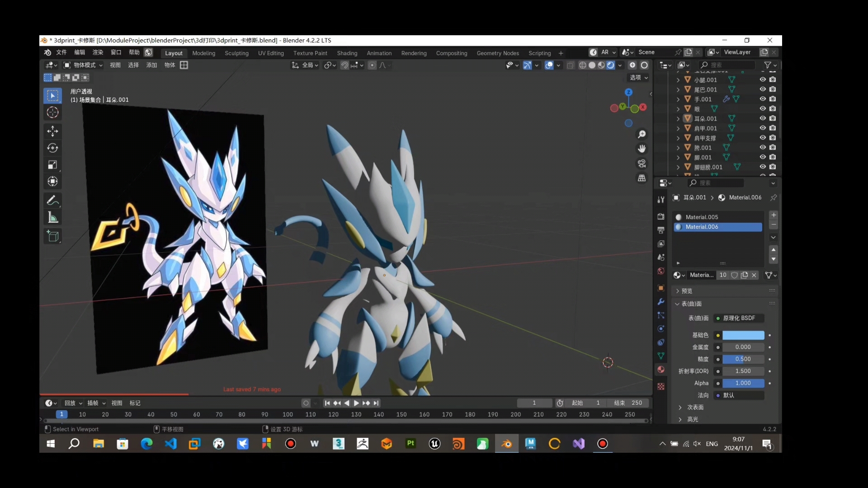
Task: Select the Transform tool
Action: (53, 182)
